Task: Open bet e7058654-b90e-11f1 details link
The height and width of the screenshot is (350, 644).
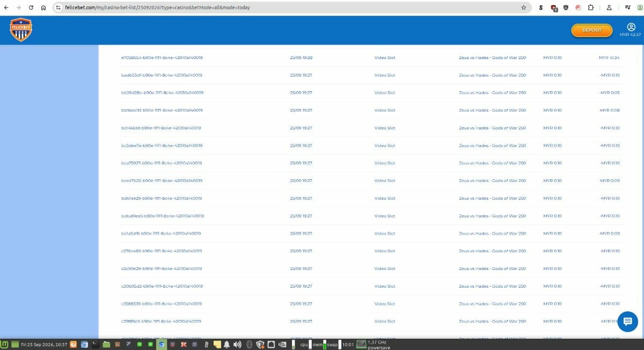Action: pyautogui.click(x=162, y=57)
